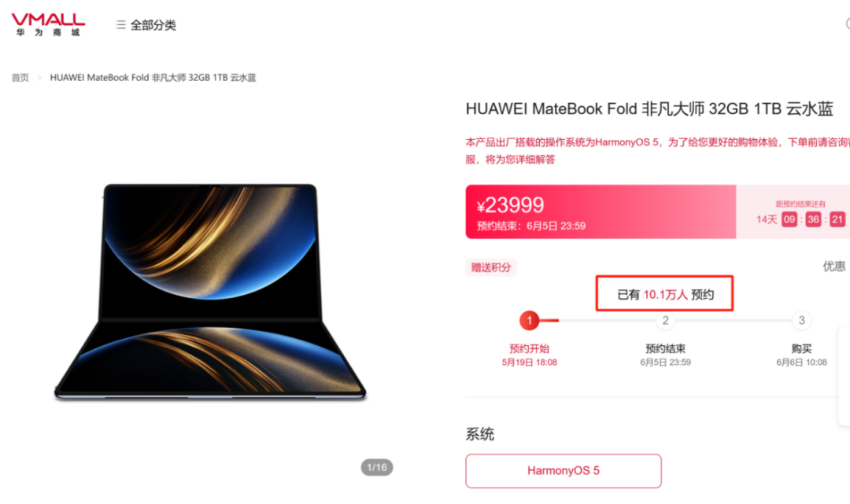Image resolution: width=850 pixels, height=504 pixels.
Task: Select the HarmonyOS 5 system option
Action: pos(564,471)
